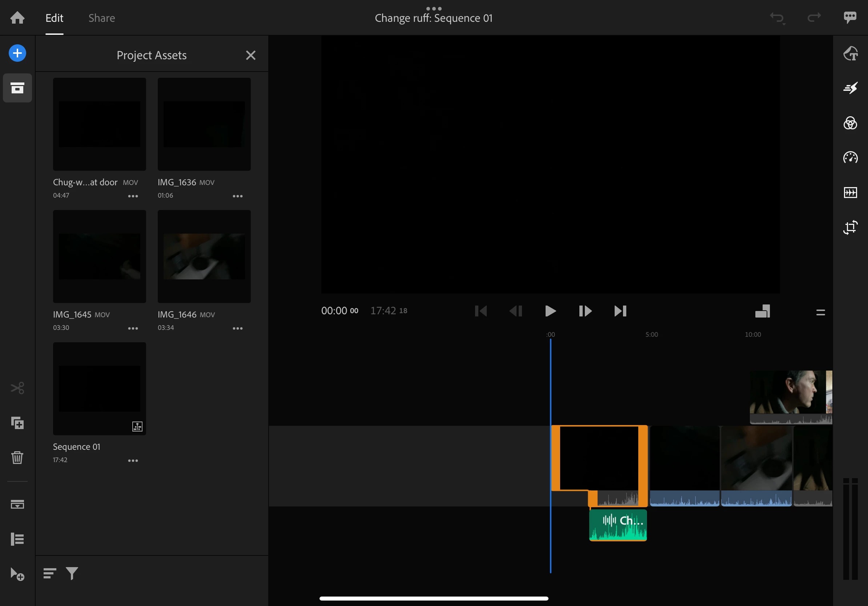Open the Titles graphics tool icon
The image size is (868, 606).
coord(850,53)
